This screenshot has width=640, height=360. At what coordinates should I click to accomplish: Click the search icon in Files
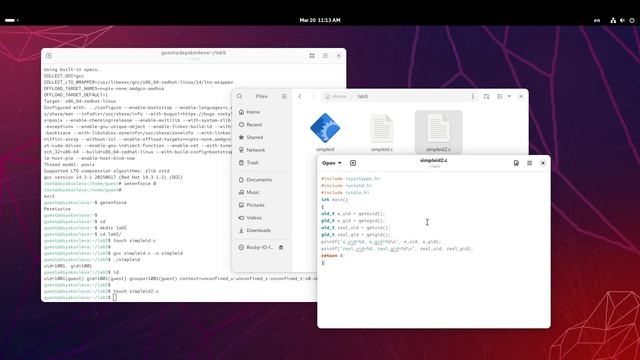pos(240,96)
